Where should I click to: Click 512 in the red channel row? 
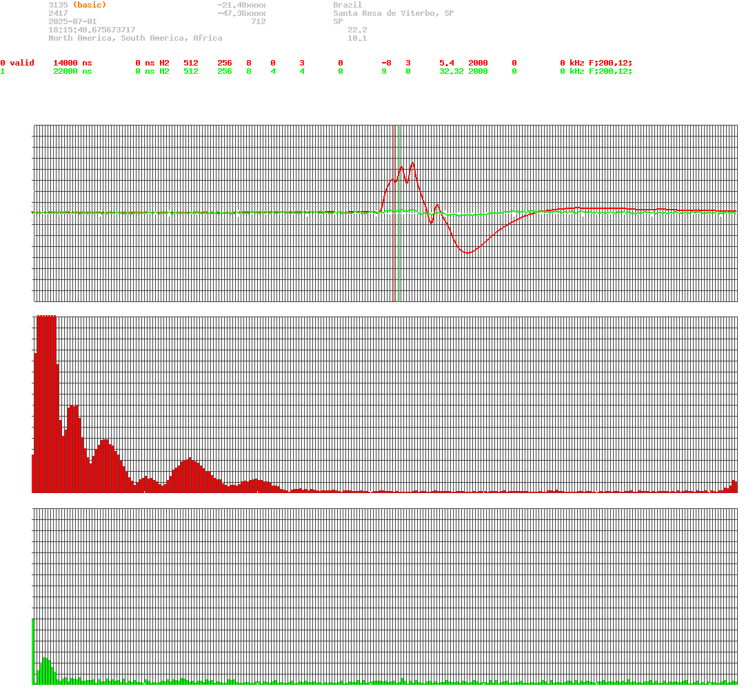[191, 63]
